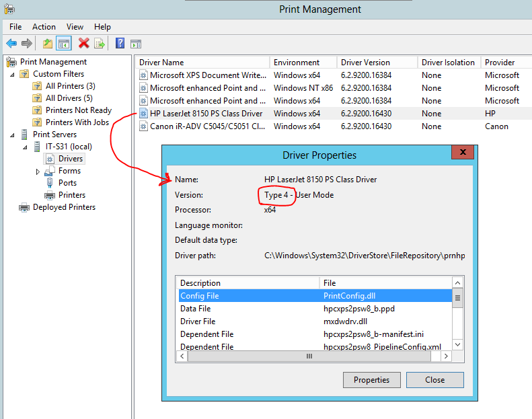Click the Microsoft XPS Document Writer row icon

pyautogui.click(x=143, y=75)
